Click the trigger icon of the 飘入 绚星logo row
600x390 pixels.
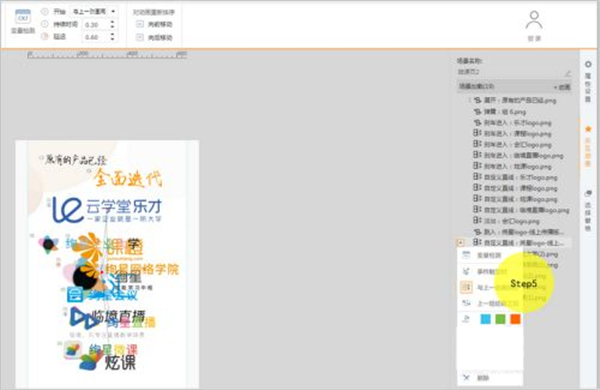[477, 232]
